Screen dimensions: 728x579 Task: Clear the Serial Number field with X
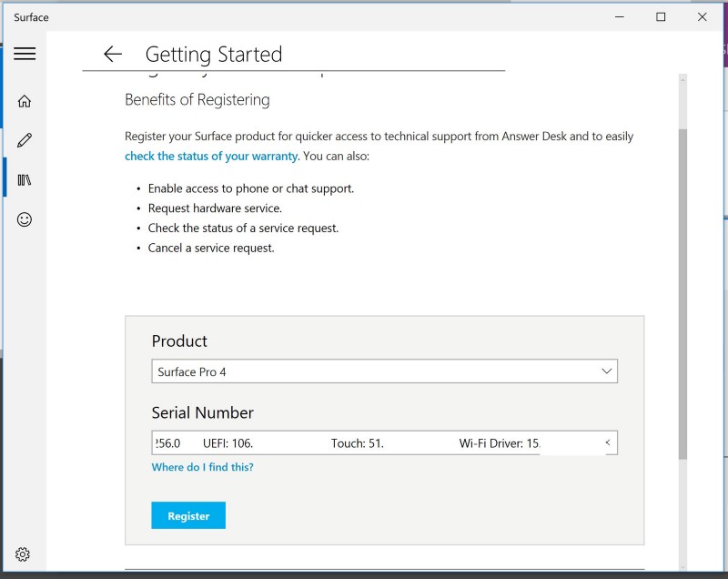(x=608, y=442)
